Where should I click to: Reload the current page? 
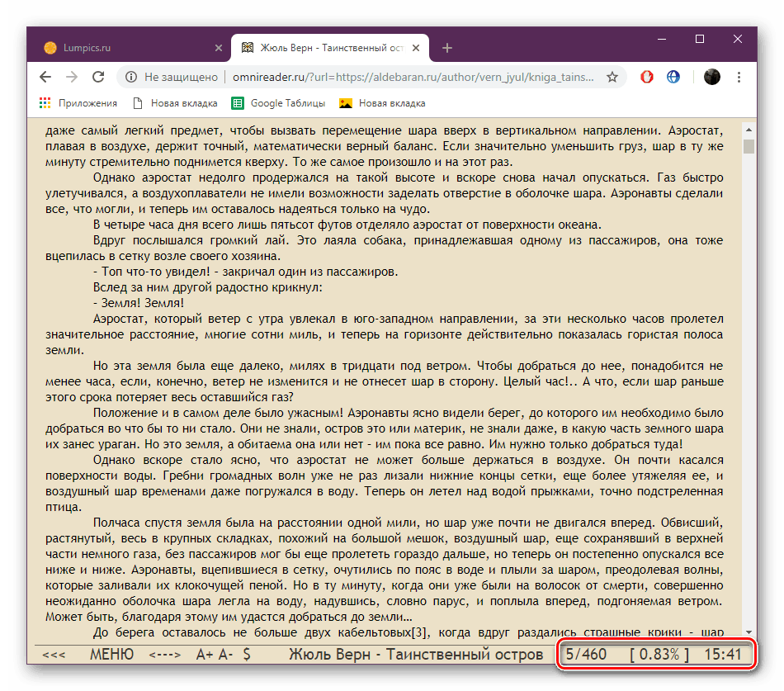(98, 77)
